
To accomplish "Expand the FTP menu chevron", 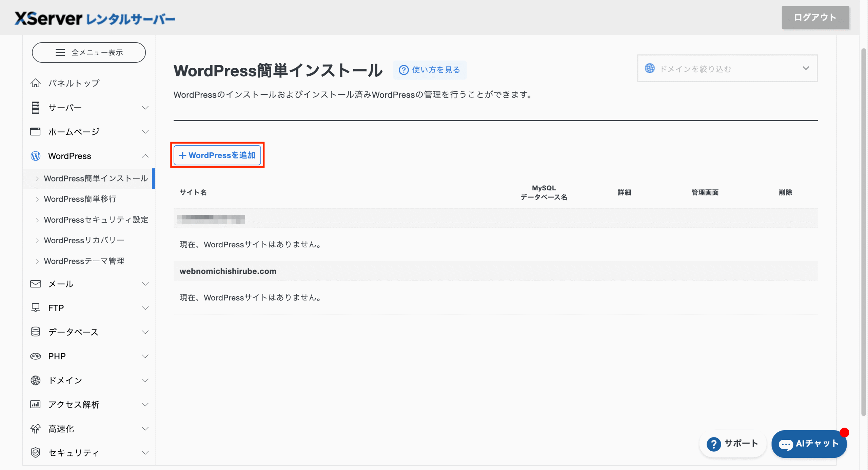I will (145, 308).
